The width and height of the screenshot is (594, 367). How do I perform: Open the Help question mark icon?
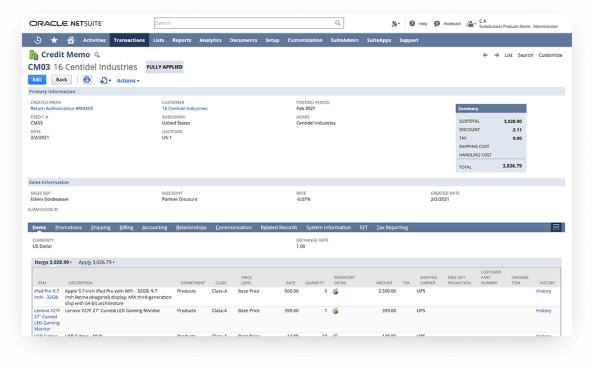pos(412,23)
